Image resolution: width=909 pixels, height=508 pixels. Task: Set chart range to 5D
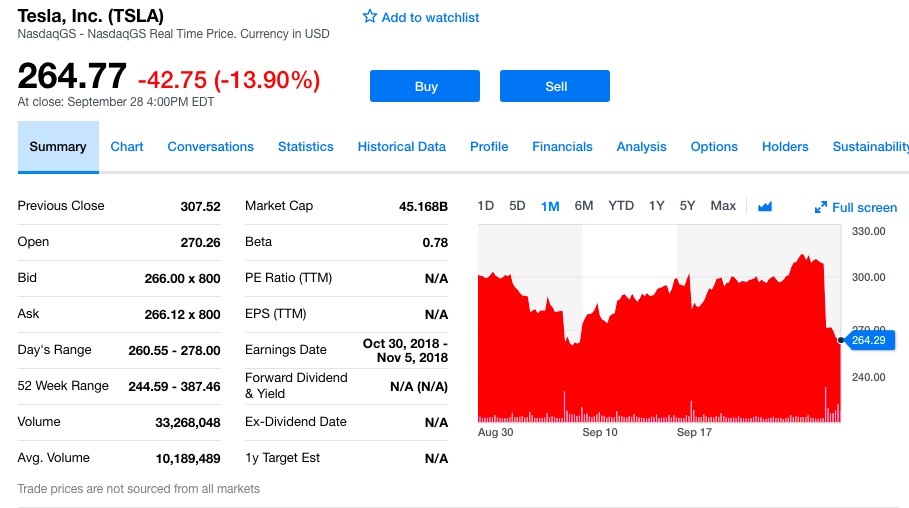(517, 206)
